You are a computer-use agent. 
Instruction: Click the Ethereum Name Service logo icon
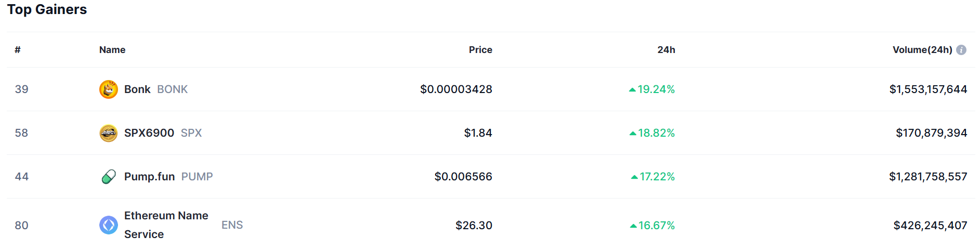click(x=109, y=225)
